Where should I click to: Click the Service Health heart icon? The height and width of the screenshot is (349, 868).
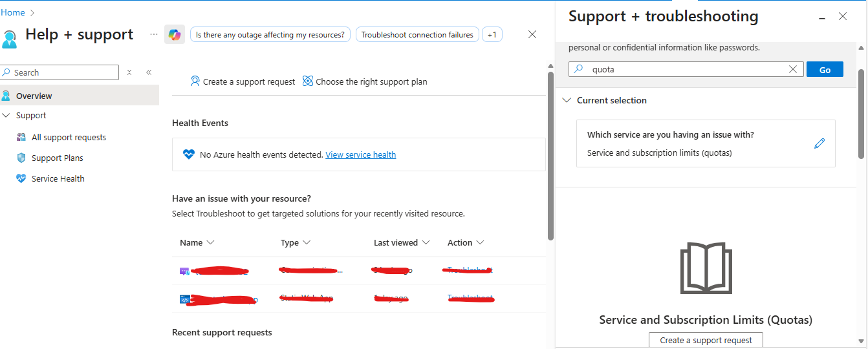click(x=21, y=179)
